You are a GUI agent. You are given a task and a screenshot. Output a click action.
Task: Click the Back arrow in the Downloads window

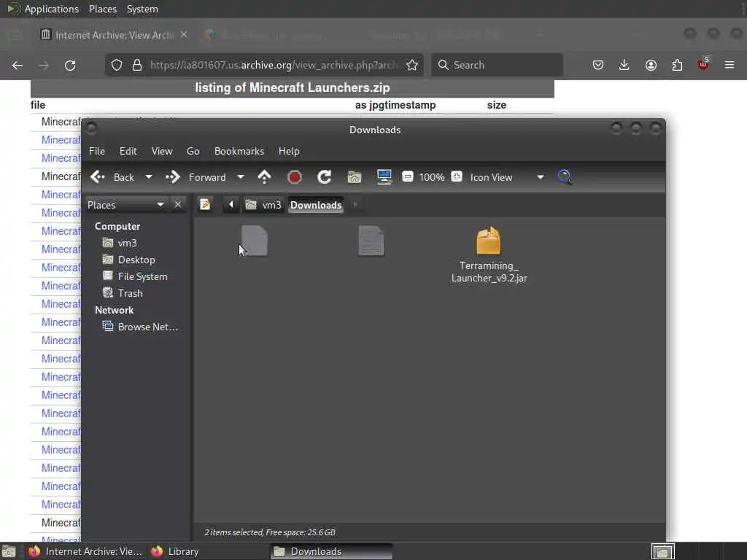click(x=98, y=177)
